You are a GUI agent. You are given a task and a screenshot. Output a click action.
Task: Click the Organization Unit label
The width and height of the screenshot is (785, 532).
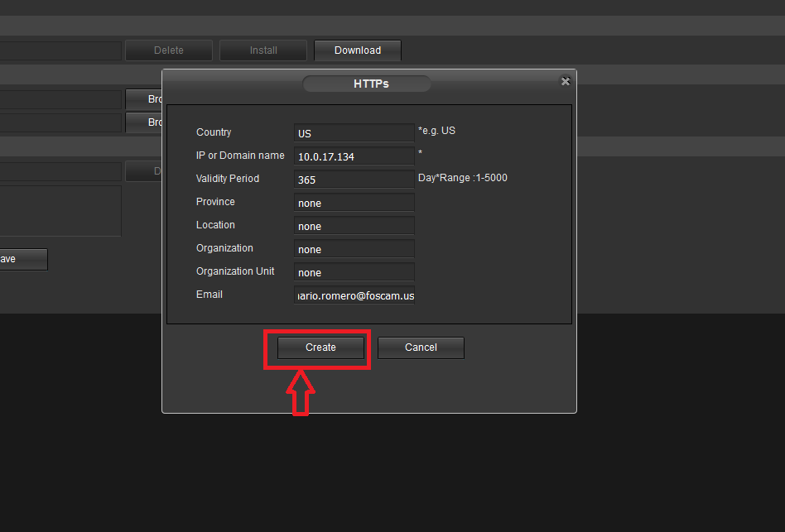[235, 271]
